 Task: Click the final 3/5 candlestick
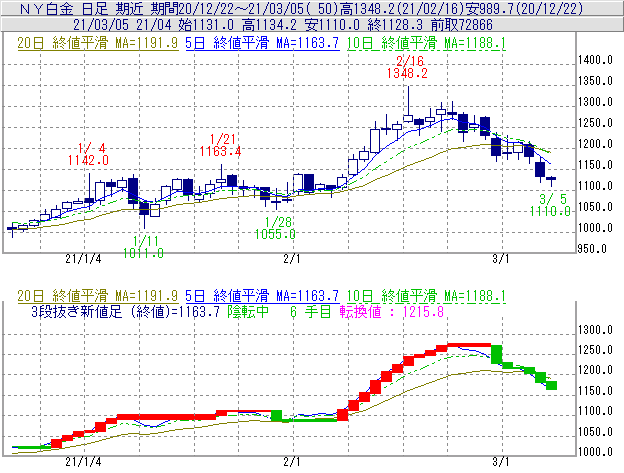point(551,179)
